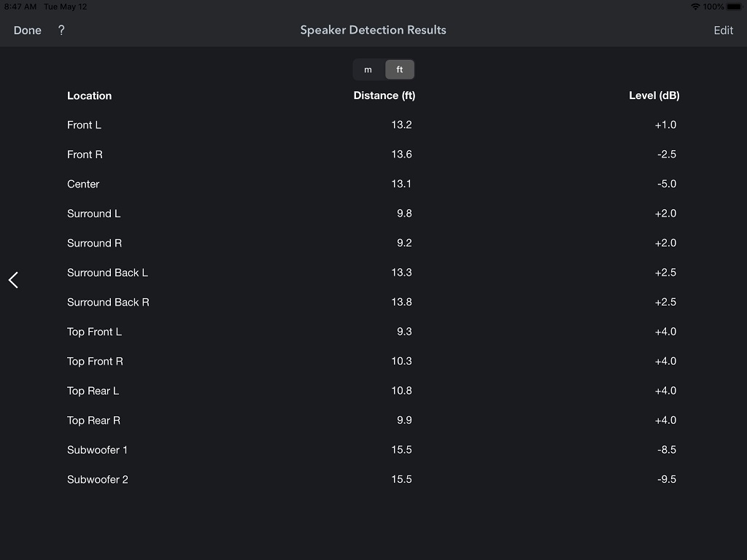Tap the Wi-Fi status icon
Viewport: 747px width, 560px height.
coord(695,7)
